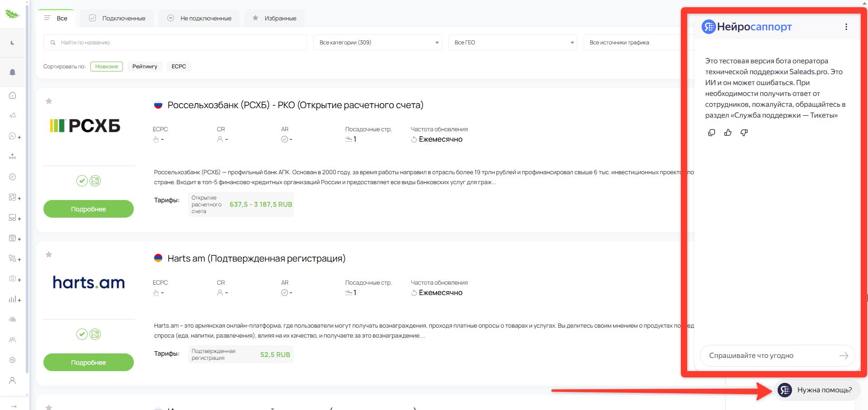The height and width of the screenshot is (410, 868).
Task: Send chat message with the arrow icon
Action: [x=844, y=356]
